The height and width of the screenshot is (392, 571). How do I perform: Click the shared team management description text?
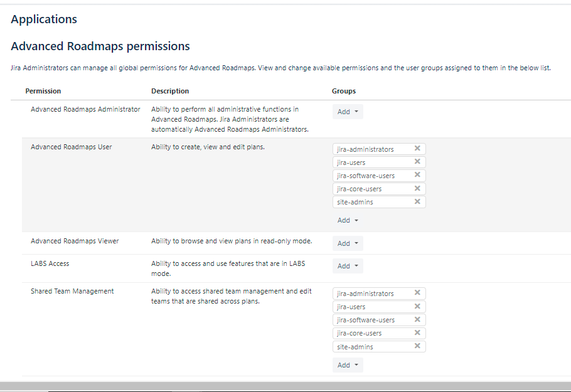(232, 296)
